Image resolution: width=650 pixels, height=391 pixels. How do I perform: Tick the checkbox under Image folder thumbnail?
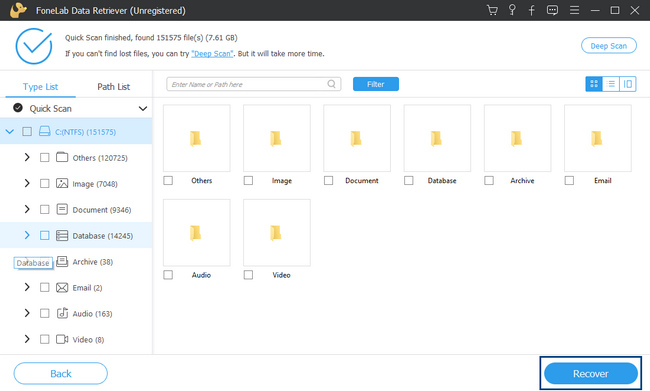click(x=248, y=180)
